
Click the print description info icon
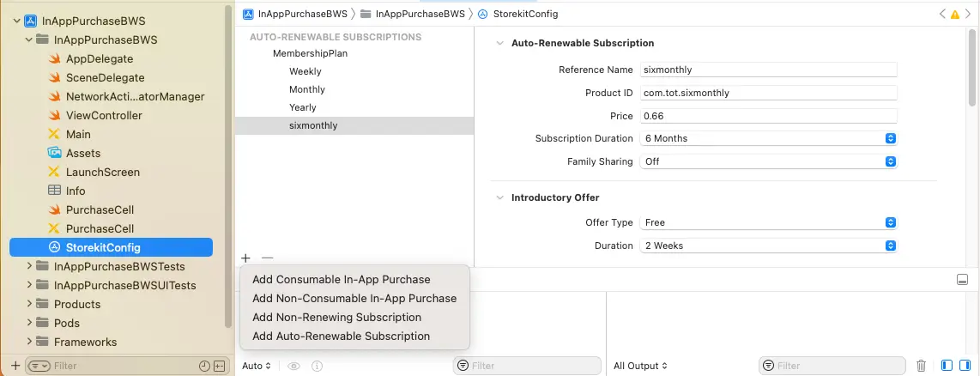pos(317,366)
